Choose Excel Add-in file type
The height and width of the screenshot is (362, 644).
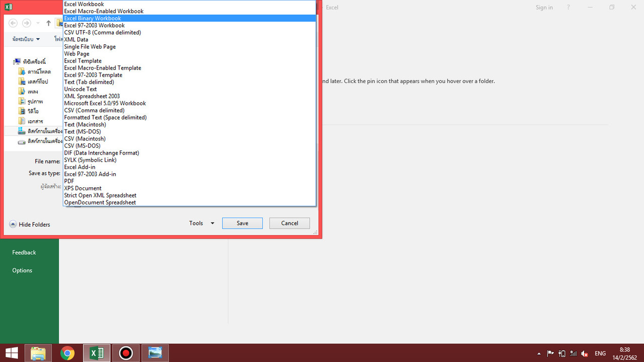(x=190, y=167)
